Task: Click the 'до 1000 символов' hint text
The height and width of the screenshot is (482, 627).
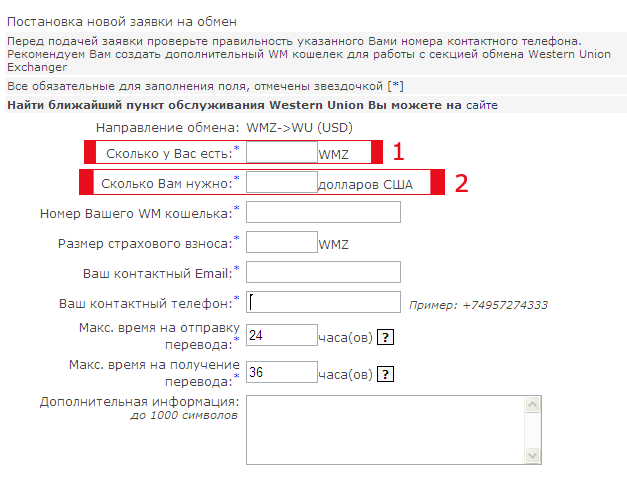Action: click(x=184, y=415)
